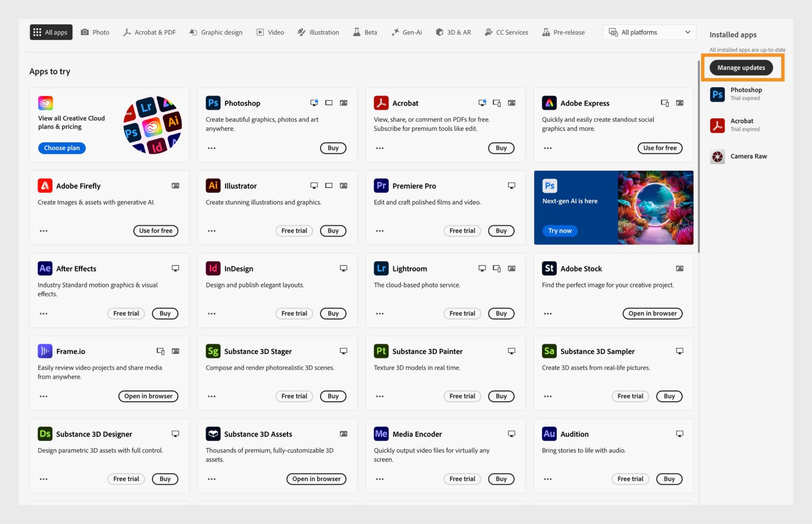The height and width of the screenshot is (524, 812).
Task: Click Choose plan button
Action: [x=62, y=148]
